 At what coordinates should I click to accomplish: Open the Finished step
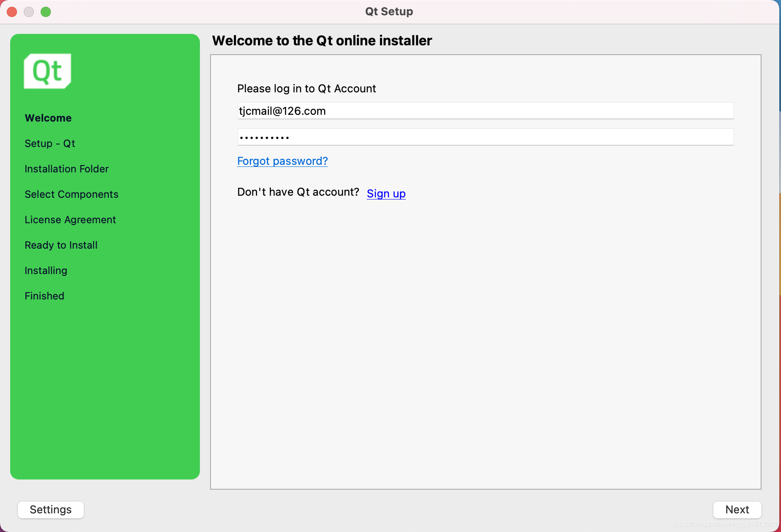point(44,296)
